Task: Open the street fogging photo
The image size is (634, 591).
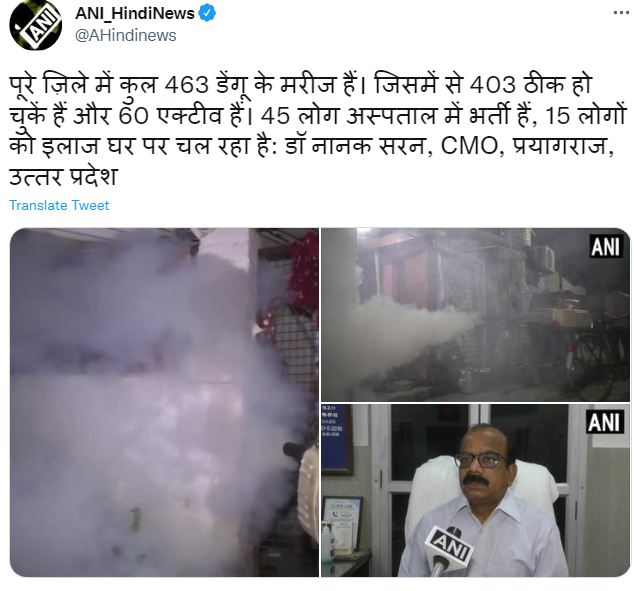Action: [476, 315]
